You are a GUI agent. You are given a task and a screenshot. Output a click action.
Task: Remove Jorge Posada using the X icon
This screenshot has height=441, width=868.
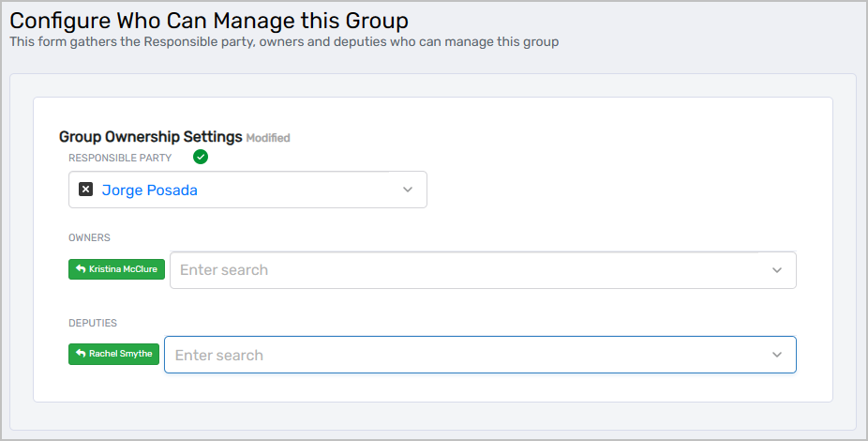pyautogui.click(x=85, y=190)
